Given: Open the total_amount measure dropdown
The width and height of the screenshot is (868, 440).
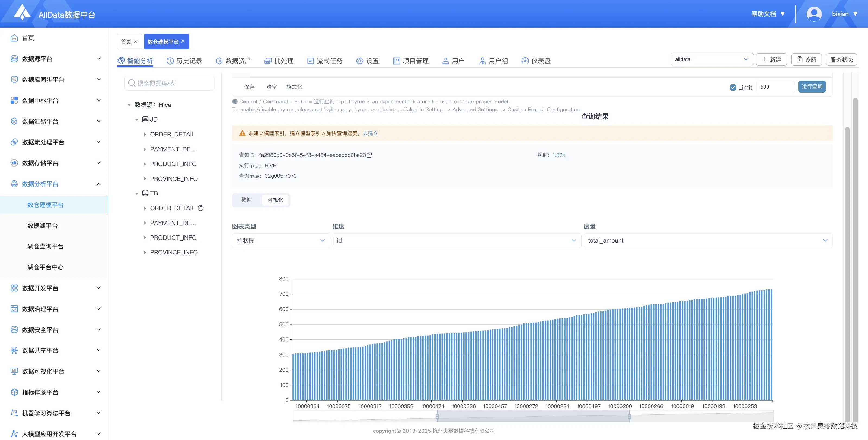Looking at the screenshot, I should (x=708, y=241).
